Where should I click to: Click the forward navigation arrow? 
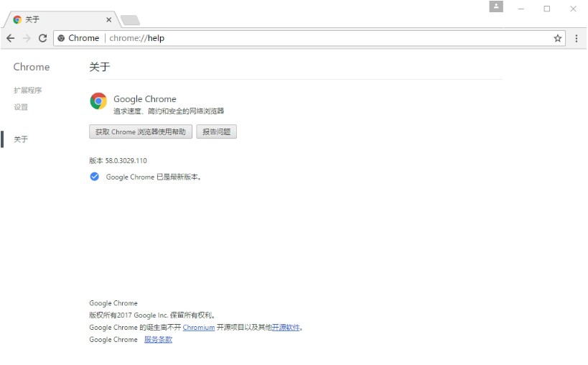tap(27, 38)
